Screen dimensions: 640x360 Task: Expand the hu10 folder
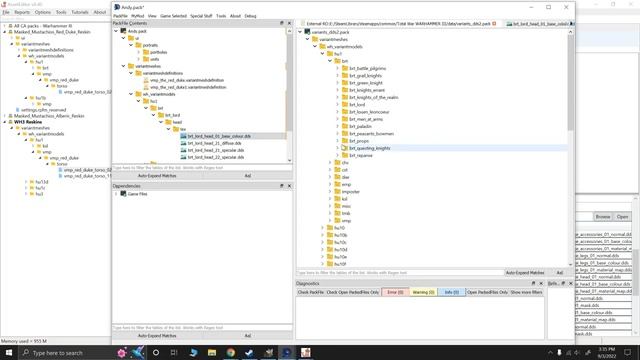click(x=322, y=228)
